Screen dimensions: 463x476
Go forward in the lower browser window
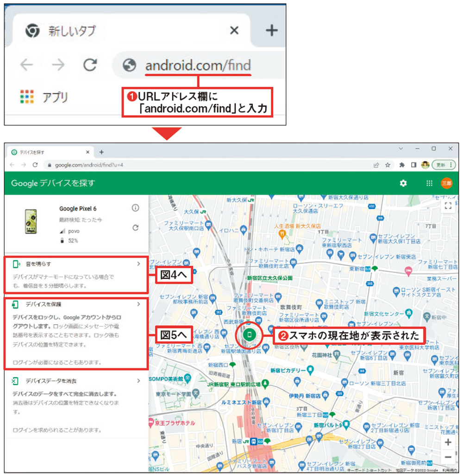(24, 165)
